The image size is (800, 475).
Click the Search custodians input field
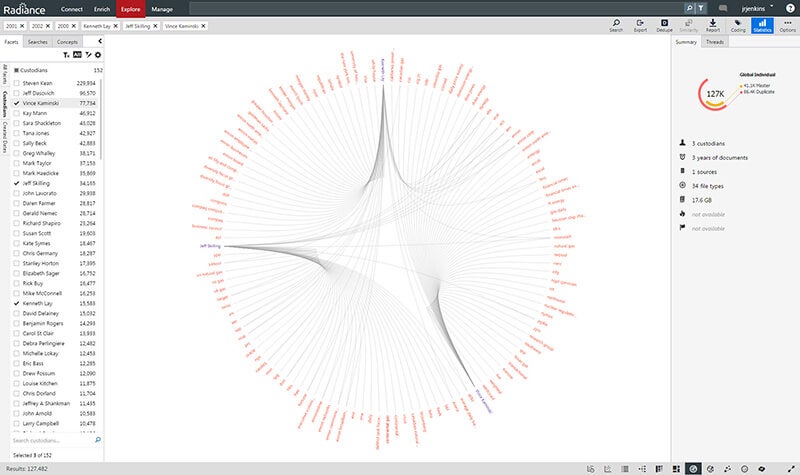(52, 440)
